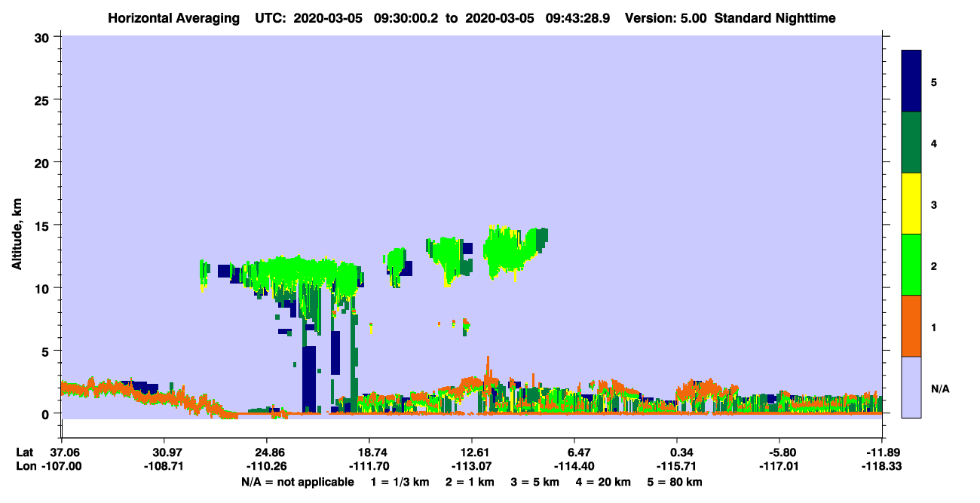
Task: Click the y-axis tick label '30'
Action: [x=44, y=37]
